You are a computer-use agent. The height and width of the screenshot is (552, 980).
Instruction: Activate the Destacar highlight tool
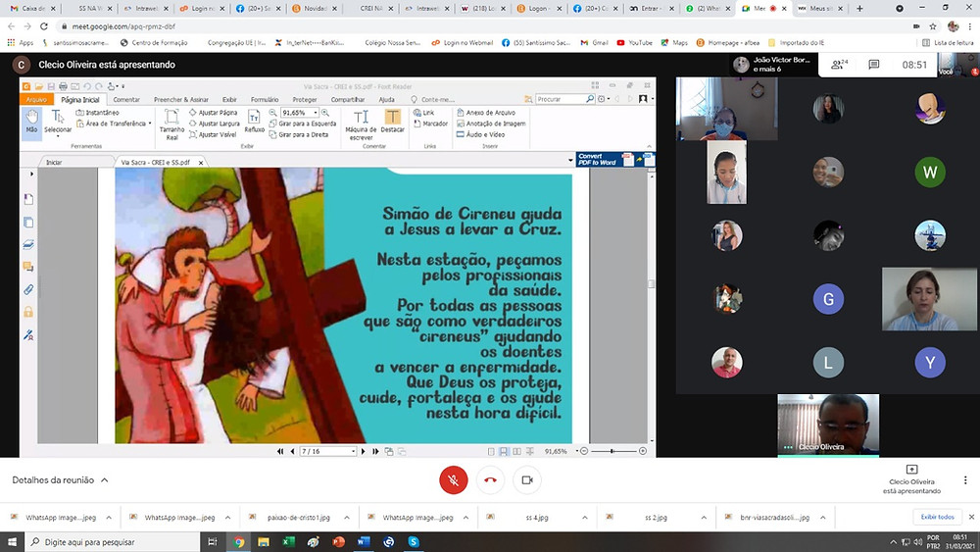pyautogui.click(x=393, y=122)
